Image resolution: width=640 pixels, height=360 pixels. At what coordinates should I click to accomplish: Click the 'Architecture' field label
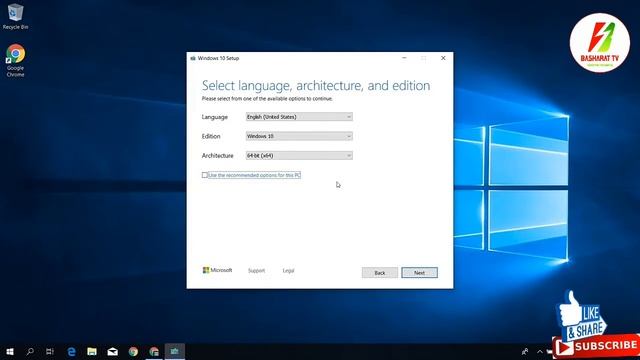218,156
